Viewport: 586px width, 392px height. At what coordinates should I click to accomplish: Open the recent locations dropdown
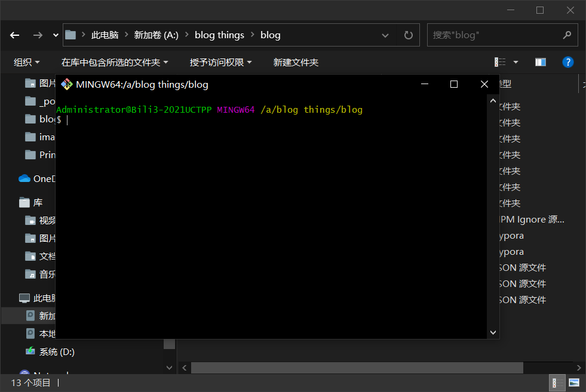point(56,35)
